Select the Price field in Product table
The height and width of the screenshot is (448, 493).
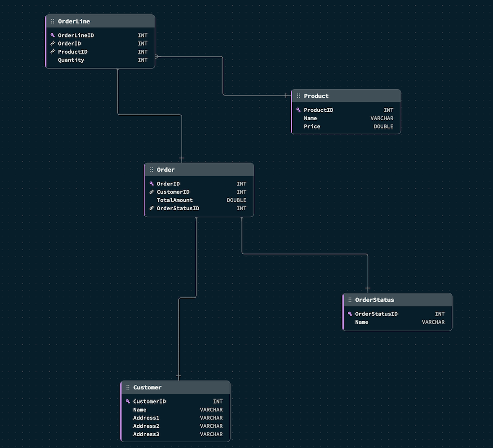pyautogui.click(x=346, y=127)
